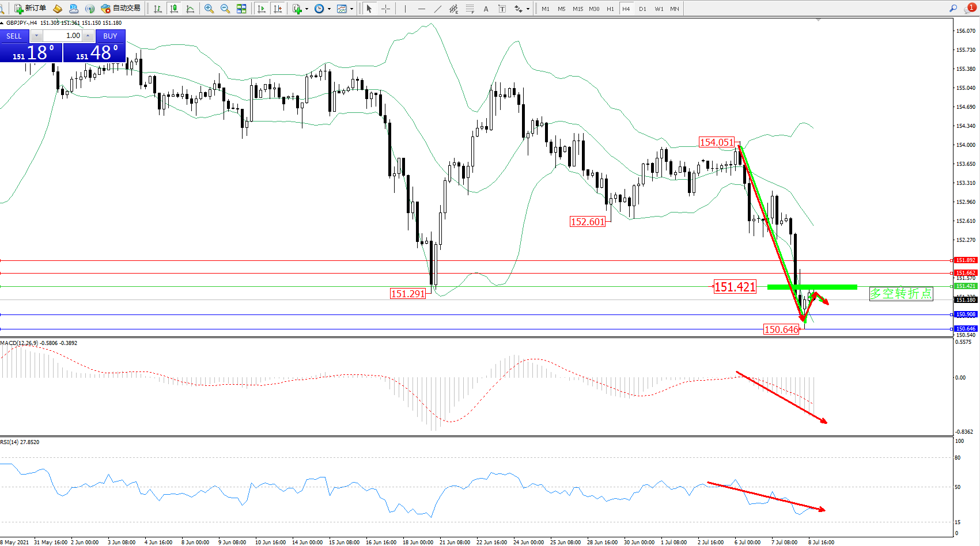Switch to the D1 timeframe
The height and width of the screenshot is (546, 980).
(x=642, y=9)
